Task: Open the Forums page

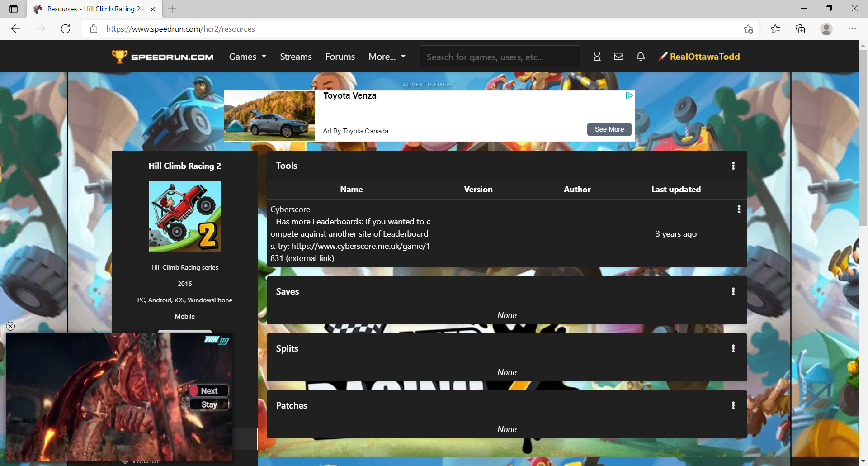Action: click(340, 57)
